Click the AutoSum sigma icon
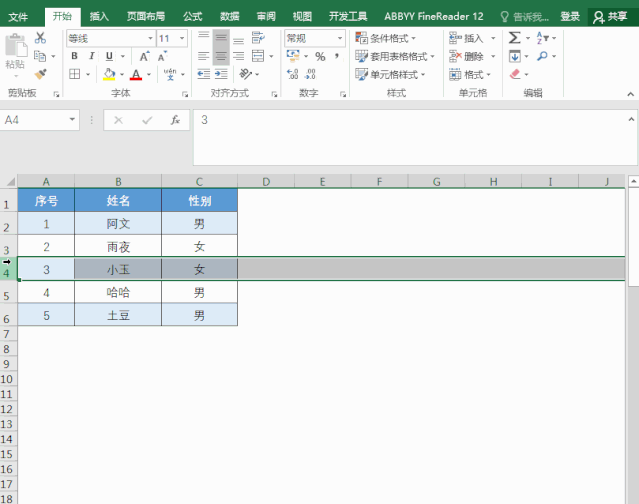 click(x=514, y=38)
